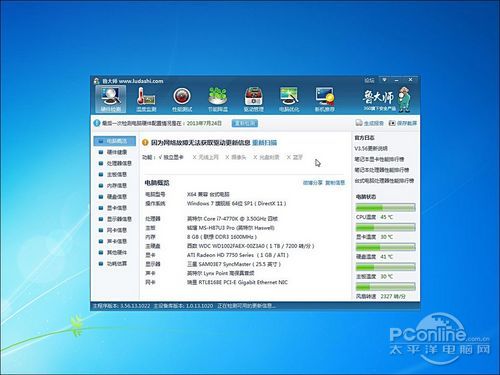This screenshot has height=375, width=500.
Task: Click the Windows 7 operating system text
Action: (x=236, y=203)
